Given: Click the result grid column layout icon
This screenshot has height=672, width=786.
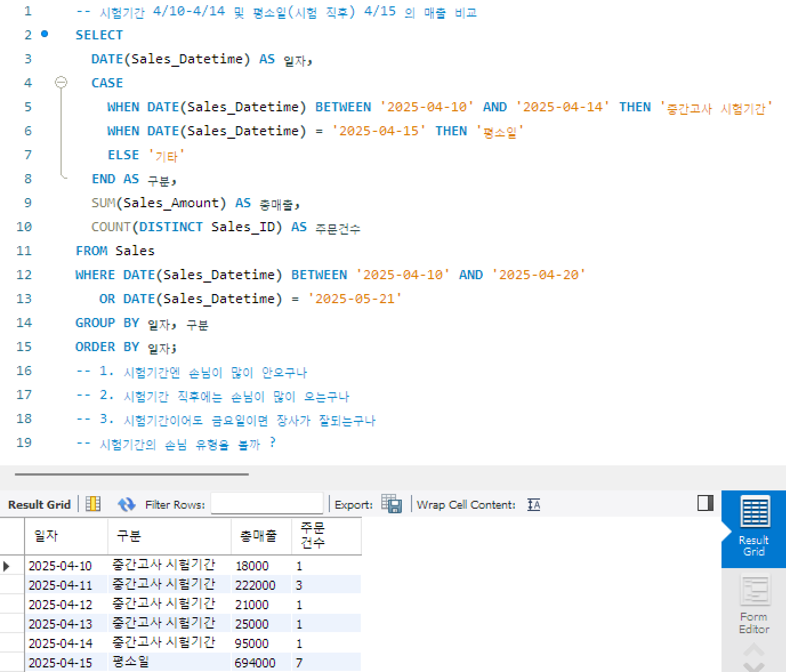Looking at the screenshot, I should (x=93, y=504).
